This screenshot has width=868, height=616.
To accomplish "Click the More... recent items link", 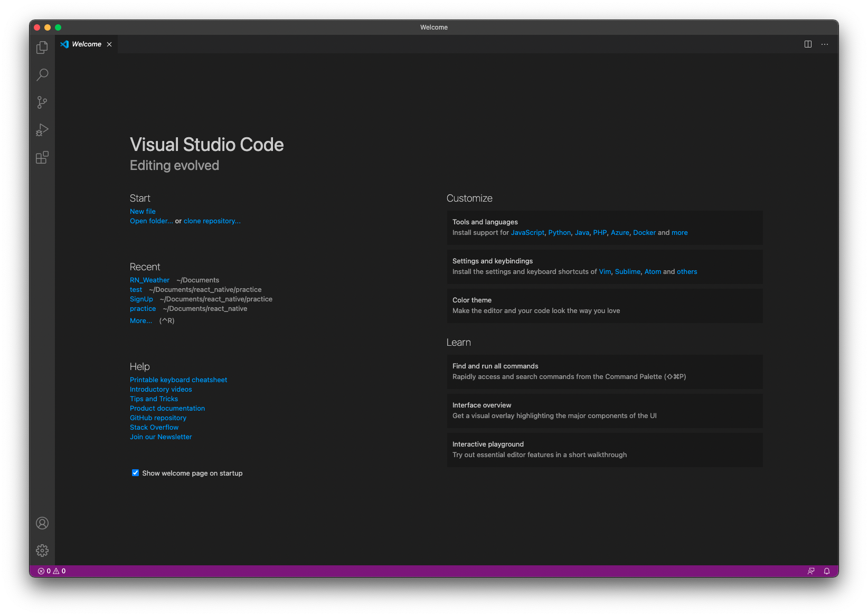I will pos(141,321).
